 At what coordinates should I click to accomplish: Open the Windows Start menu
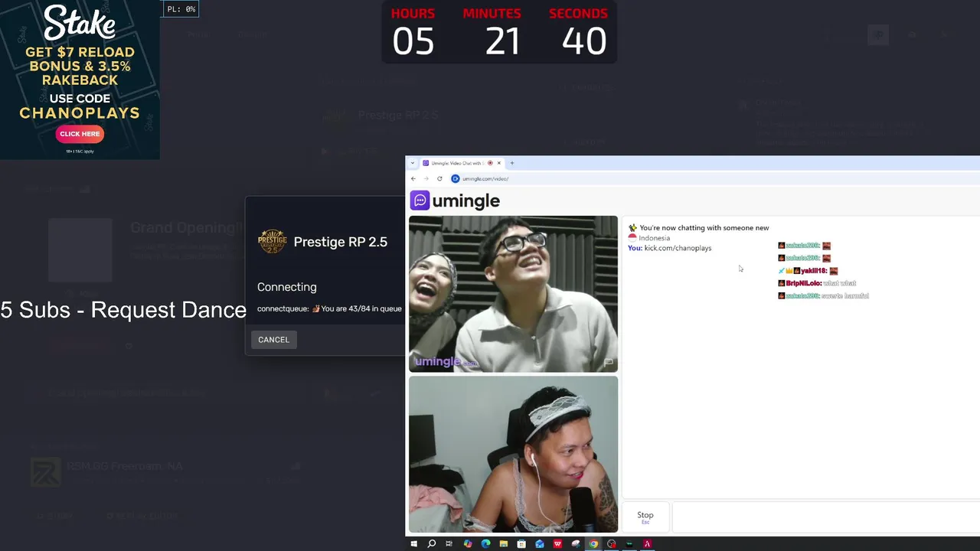(413, 544)
